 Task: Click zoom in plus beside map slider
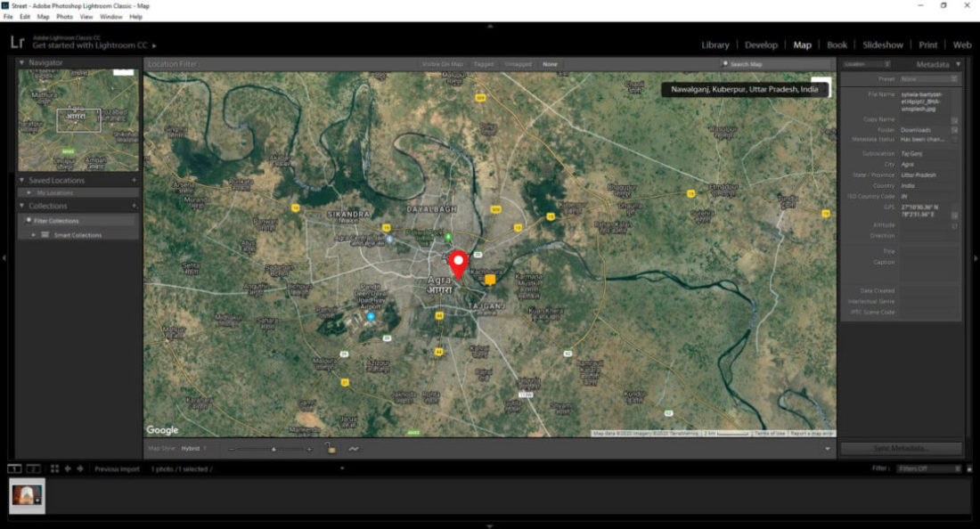309,449
